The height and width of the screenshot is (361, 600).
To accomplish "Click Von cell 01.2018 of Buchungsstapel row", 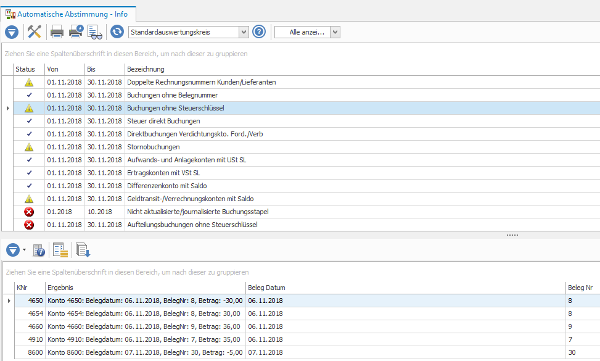I will point(59,212).
